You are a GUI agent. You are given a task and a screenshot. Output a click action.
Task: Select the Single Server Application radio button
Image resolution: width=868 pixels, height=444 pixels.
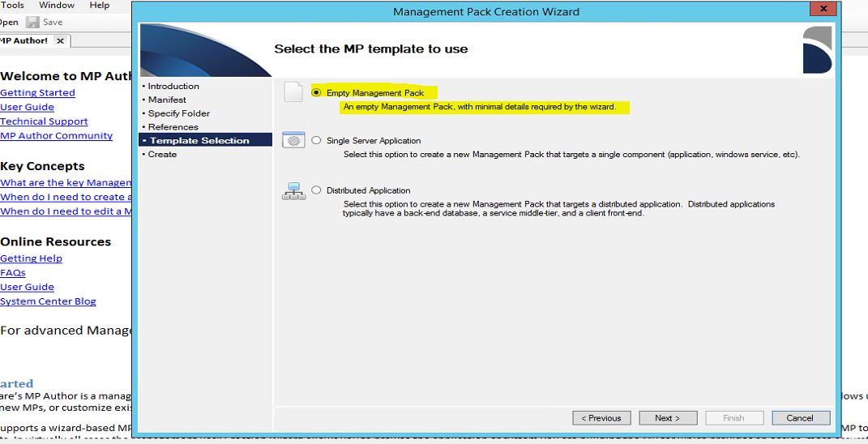[x=316, y=140]
